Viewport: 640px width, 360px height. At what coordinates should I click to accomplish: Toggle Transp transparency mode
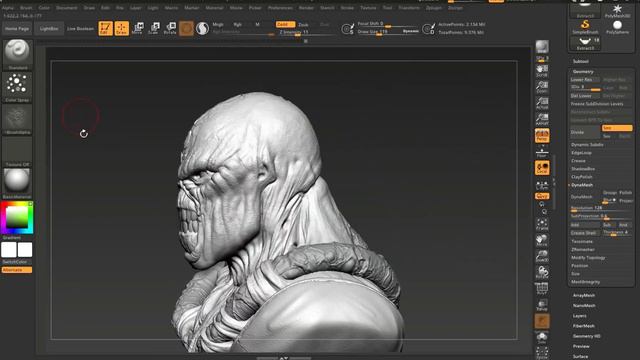click(542, 305)
